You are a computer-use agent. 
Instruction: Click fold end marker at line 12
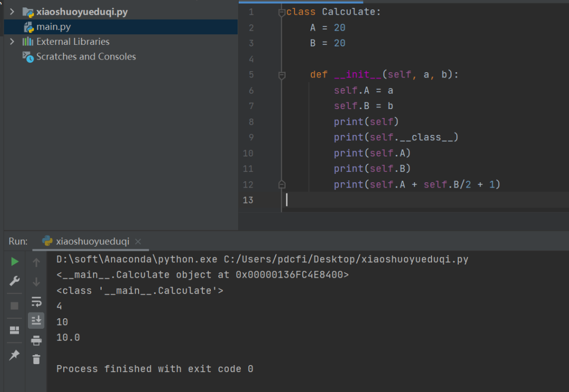tap(281, 185)
